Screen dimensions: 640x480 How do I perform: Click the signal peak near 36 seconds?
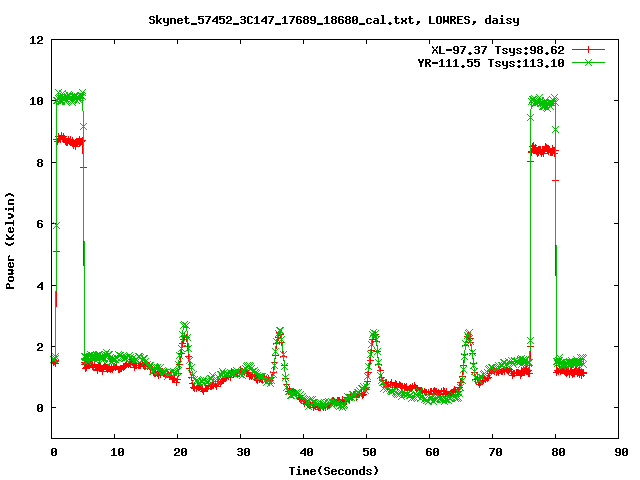coord(280,333)
